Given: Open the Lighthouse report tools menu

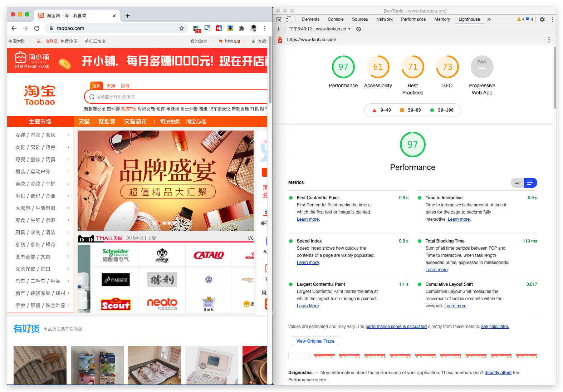Looking at the screenshot, I should click(x=549, y=40).
